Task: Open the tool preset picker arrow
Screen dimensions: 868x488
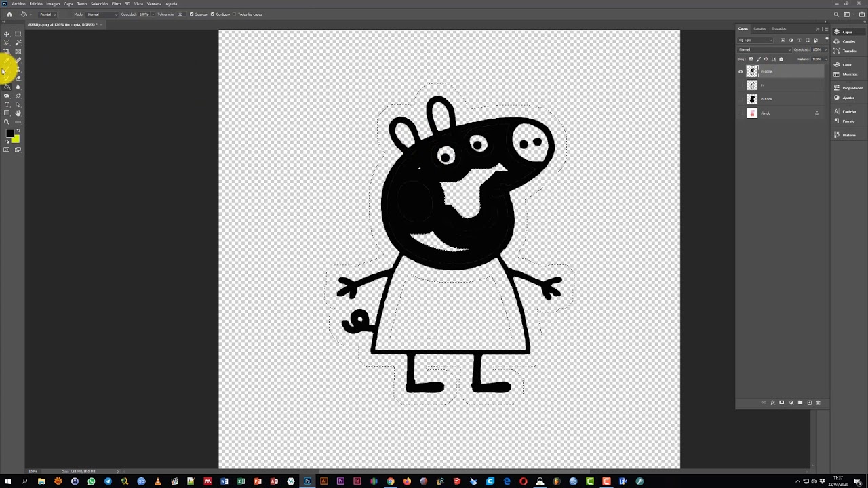Action: click(31, 14)
